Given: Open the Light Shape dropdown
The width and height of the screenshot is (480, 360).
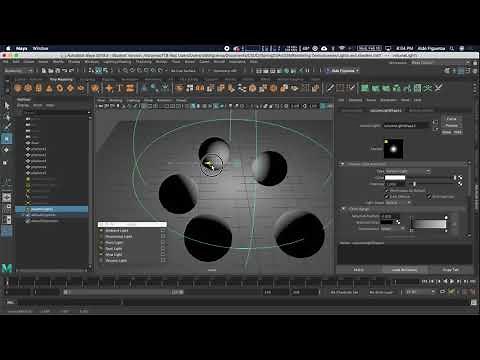Looking at the screenshot, I should pos(399,203).
